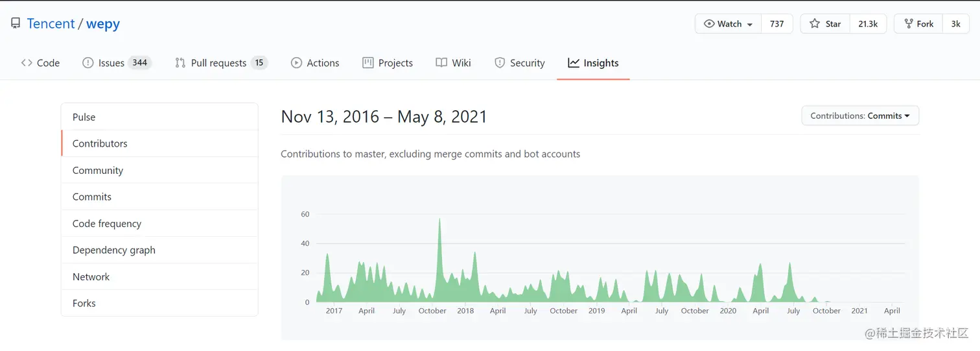
Task: Click the 344 issues counter badge
Action: pos(139,62)
